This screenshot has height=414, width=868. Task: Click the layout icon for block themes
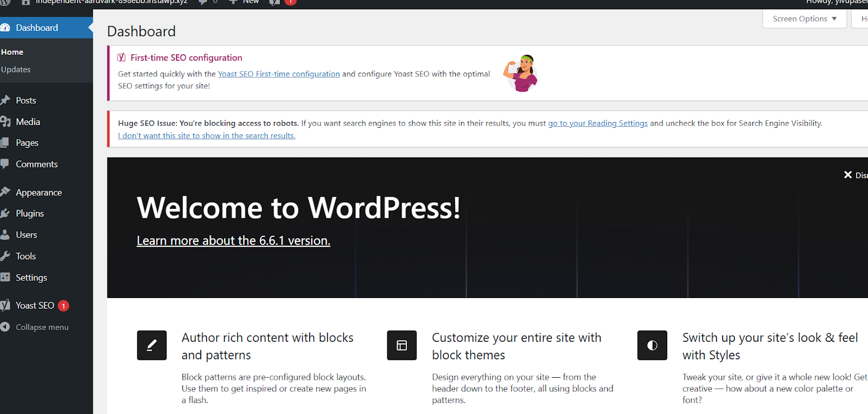tap(402, 345)
